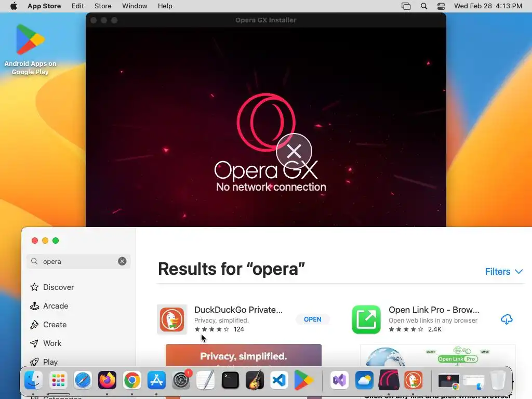Click the Open Link Pro app icon

(366, 320)
